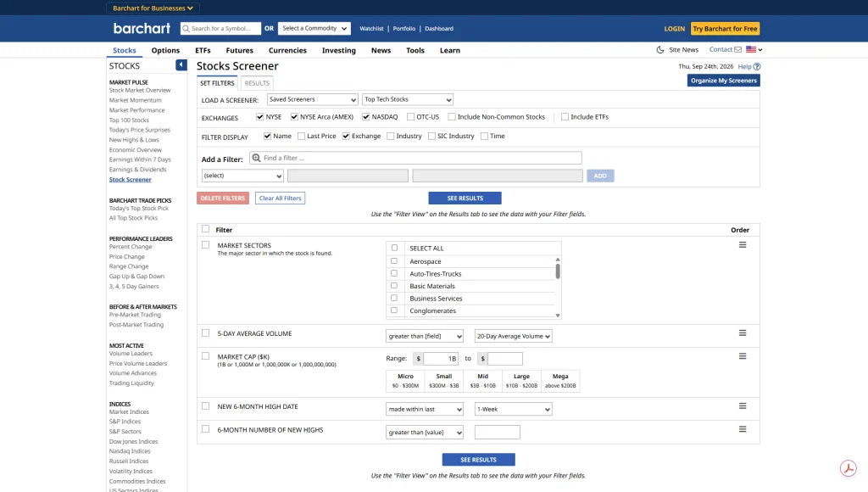Click the search magnifier in symbol box
The height and width of the screenshot is (492, 868).
click(186, 29)
